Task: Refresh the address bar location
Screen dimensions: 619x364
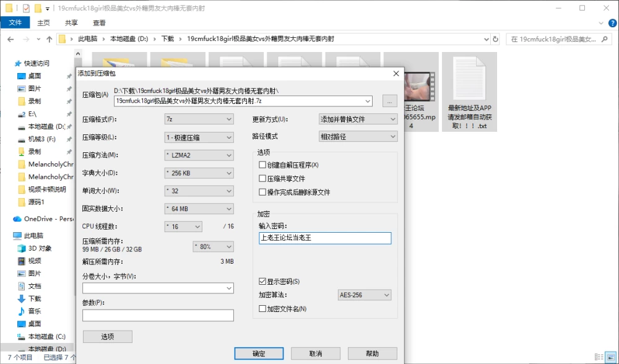Action: pyautogui.click(x=495, y=39)
